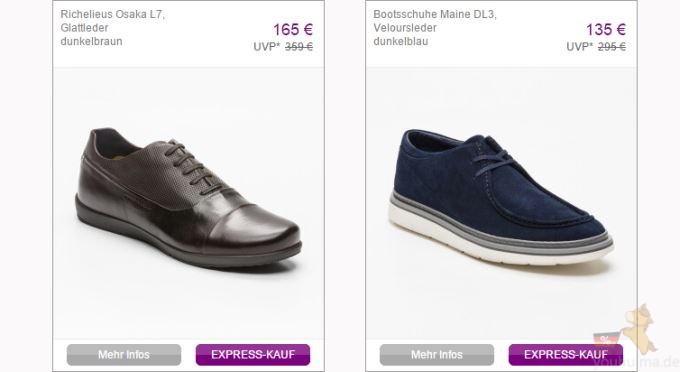The image size is (680, 372).
Task: Click the UVP* label beside 295 €
Action: point(580,46)
